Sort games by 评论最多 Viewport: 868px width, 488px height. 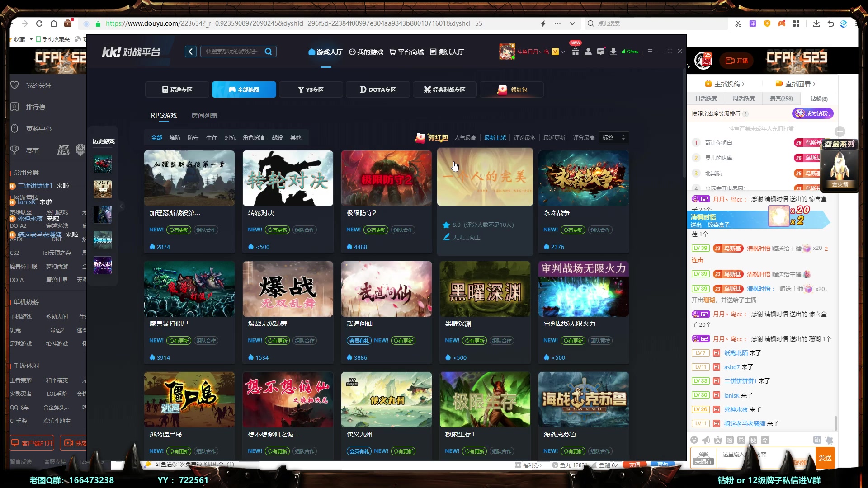(x=524, y=137)
